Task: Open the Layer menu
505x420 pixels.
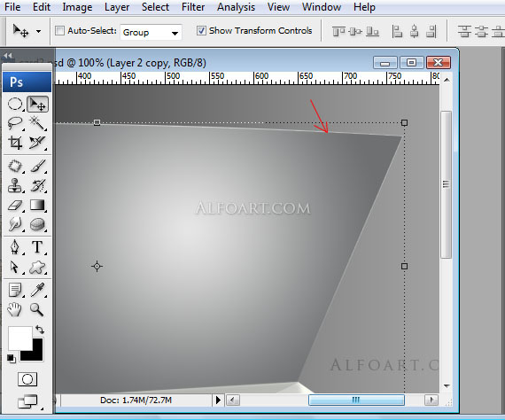Action: click(117, 7)
